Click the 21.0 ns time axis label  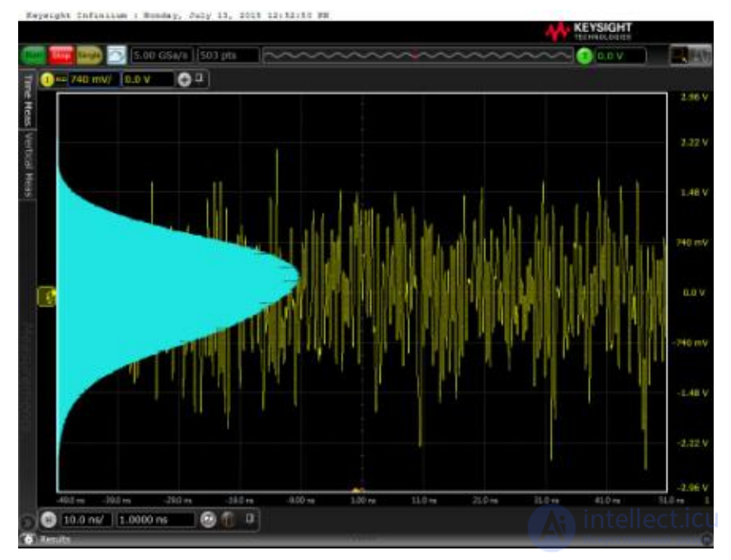point(485,501)
